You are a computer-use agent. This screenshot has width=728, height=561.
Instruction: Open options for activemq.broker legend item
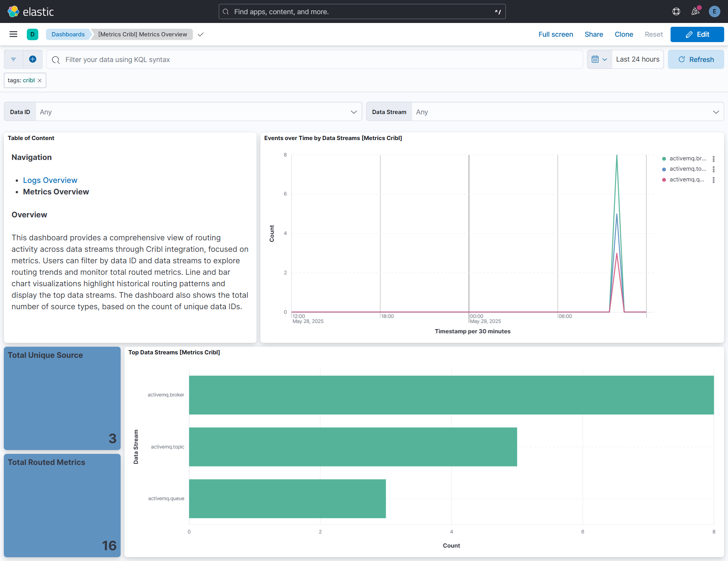(x=713, y=158)
